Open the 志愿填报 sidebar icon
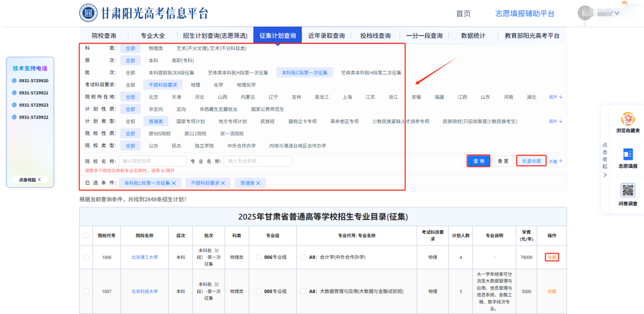 (x=627, y=154)
